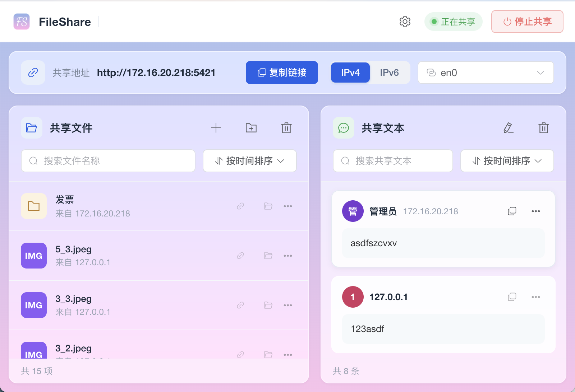Screen dimensions: 575x392
Task: Select the 发票 folder name
Action: (x=65, y=200)
